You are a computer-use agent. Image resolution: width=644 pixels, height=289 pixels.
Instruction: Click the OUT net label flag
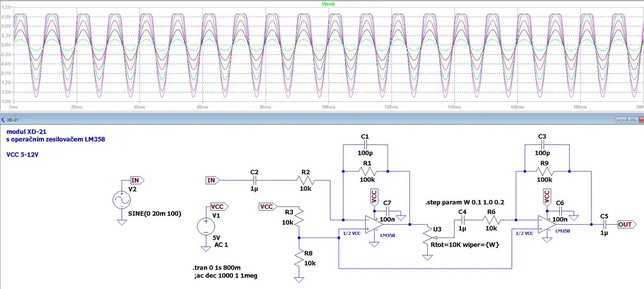point(627,224)
